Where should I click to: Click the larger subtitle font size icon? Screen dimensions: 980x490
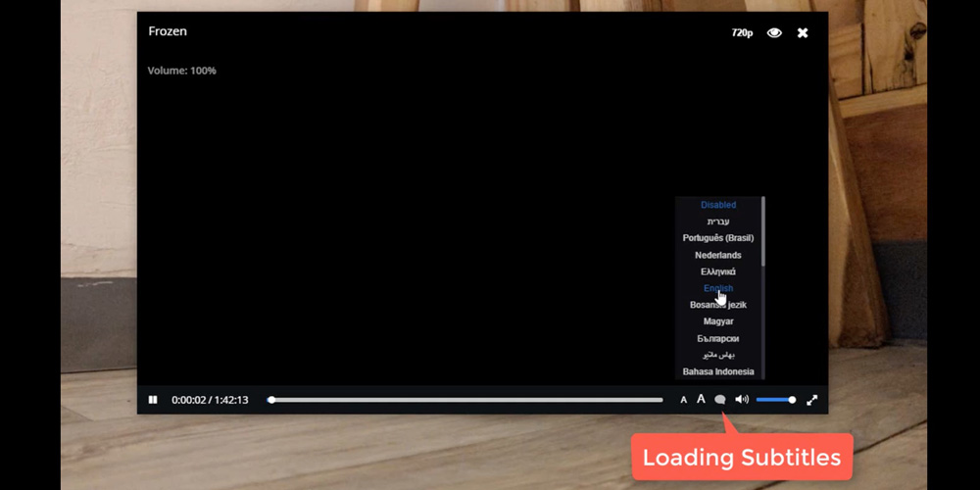pyautogui.click(x=701, y=399)
